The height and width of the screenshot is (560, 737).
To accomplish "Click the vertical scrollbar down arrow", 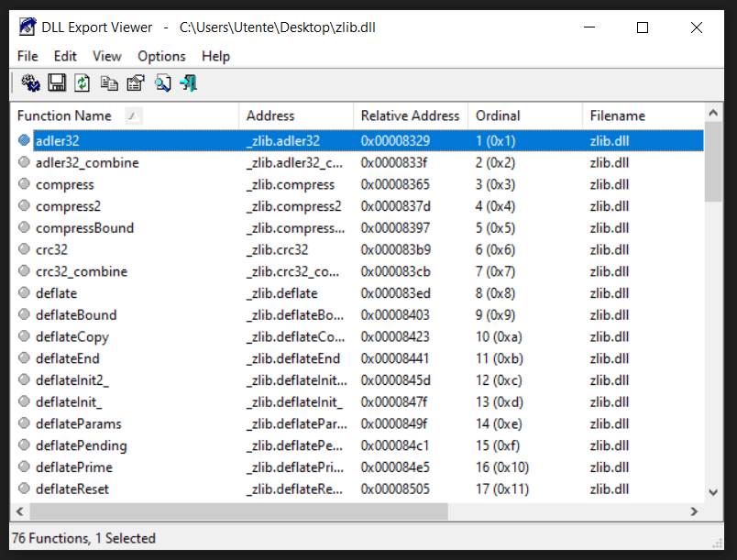I will pyautogui.click(x=713, y=492).
